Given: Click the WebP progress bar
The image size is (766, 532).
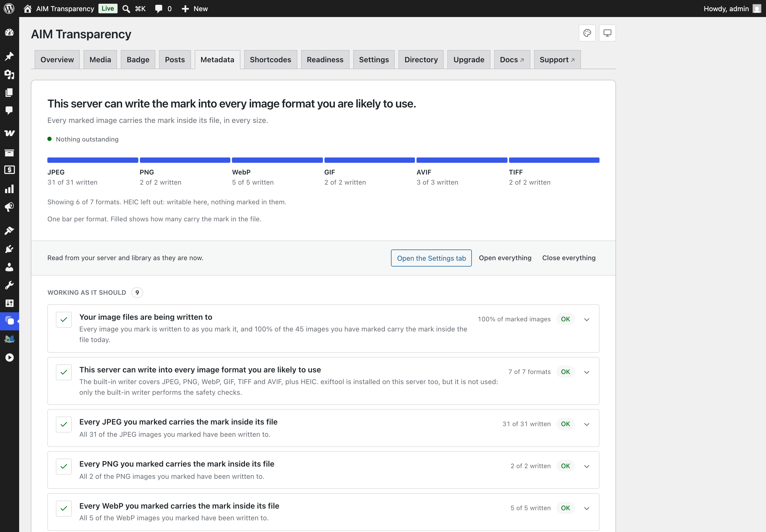Looking at the screenshot, I should [277, 160].
